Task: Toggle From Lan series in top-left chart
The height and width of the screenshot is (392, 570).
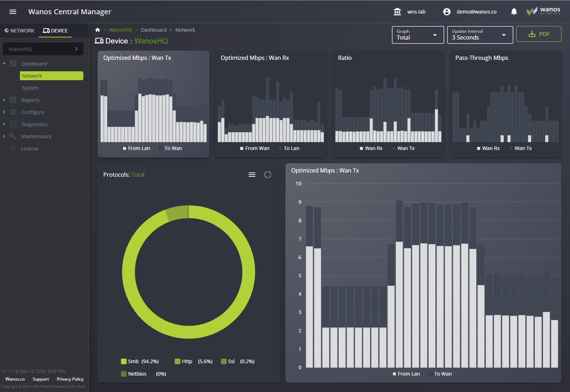Action: click(136, 148)
